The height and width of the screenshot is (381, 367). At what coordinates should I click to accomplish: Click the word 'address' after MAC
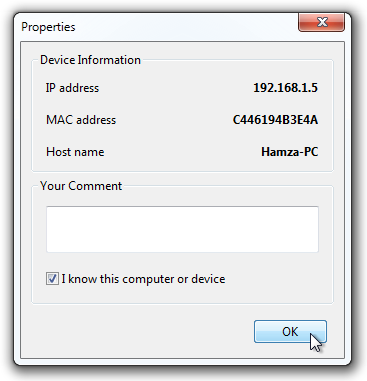96,120
